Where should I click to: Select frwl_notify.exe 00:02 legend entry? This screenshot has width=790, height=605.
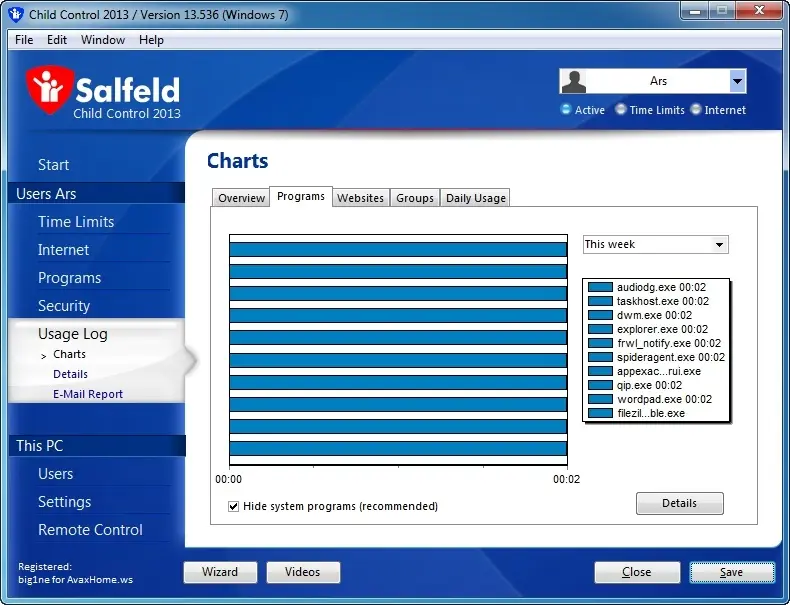point(669,344)
